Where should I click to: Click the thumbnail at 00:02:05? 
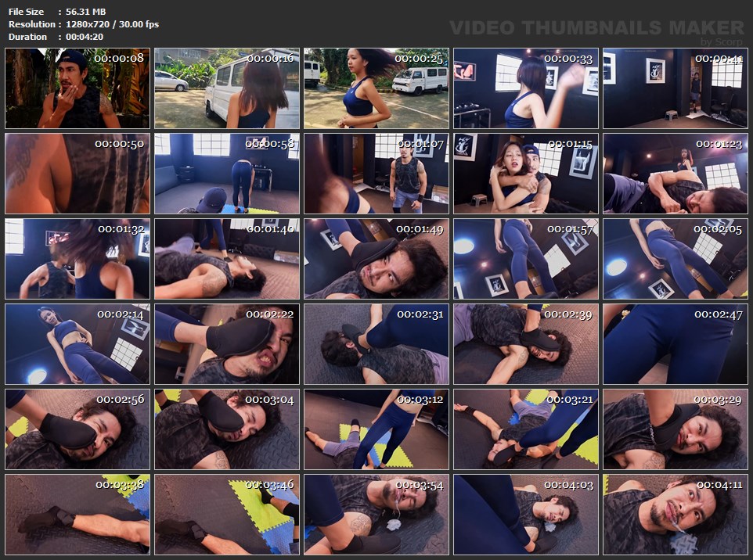click(x=676, y=259)
